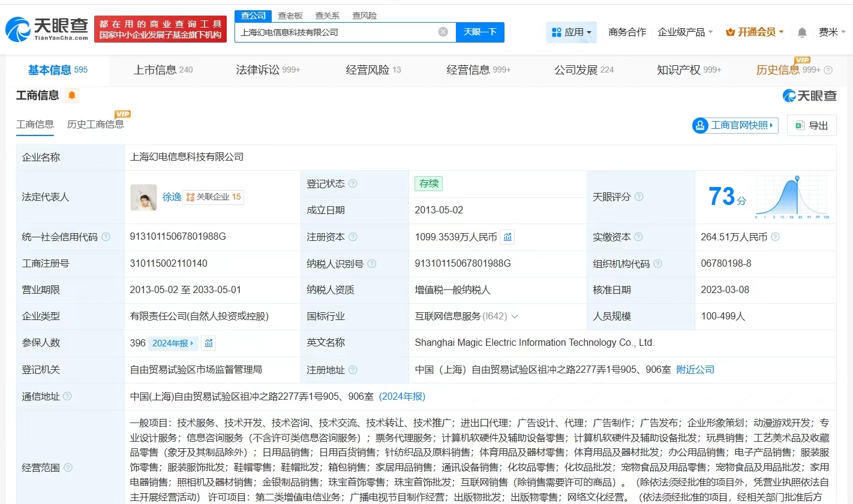Viewport: 853px width, 504px height.
Task: Click the help icon beside 历史信息 tab
Action: click(828, 70)
